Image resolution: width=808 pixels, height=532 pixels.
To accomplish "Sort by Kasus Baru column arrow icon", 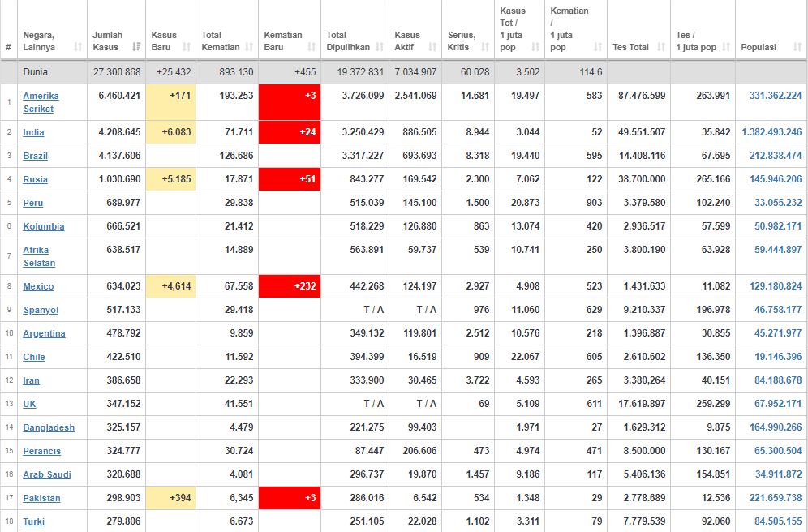I will [x=187, y=47].
